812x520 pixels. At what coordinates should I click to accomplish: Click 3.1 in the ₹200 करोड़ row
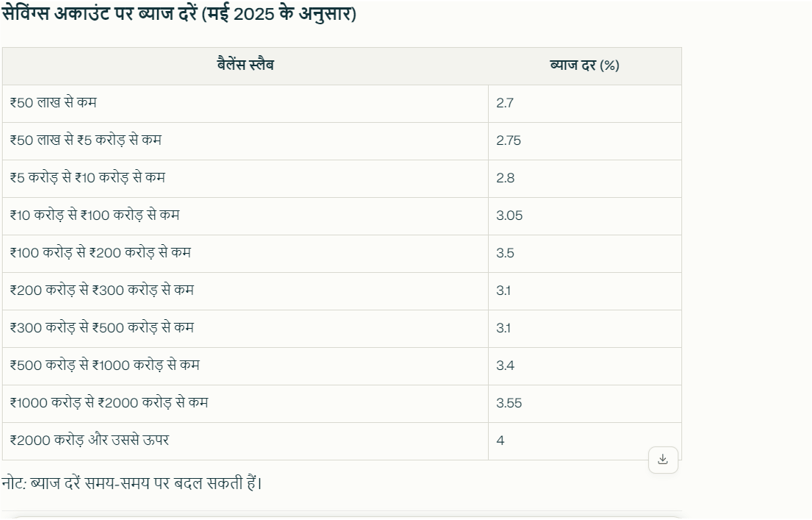coord(503,291)
